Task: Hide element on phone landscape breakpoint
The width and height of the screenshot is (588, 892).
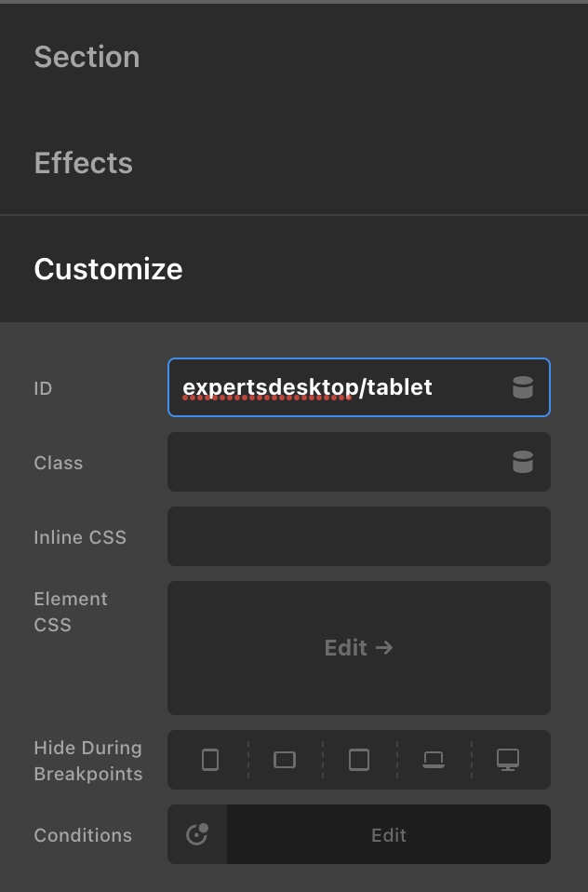Action: [x=285, y=760]
